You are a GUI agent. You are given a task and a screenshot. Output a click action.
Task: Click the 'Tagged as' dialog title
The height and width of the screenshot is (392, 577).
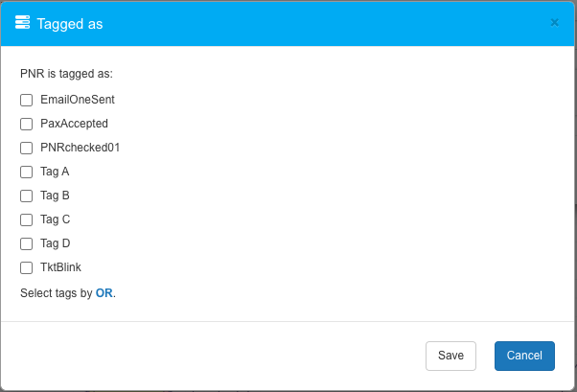[70, 24]
